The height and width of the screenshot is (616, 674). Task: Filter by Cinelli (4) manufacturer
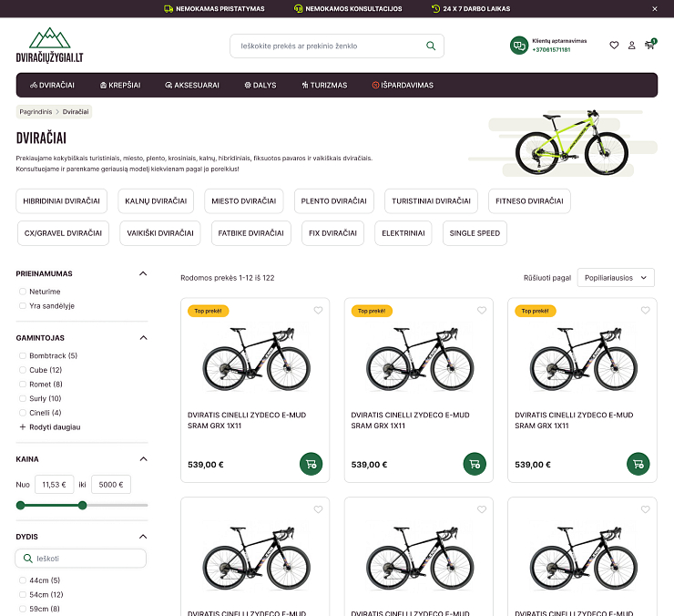tap(23, 413)
